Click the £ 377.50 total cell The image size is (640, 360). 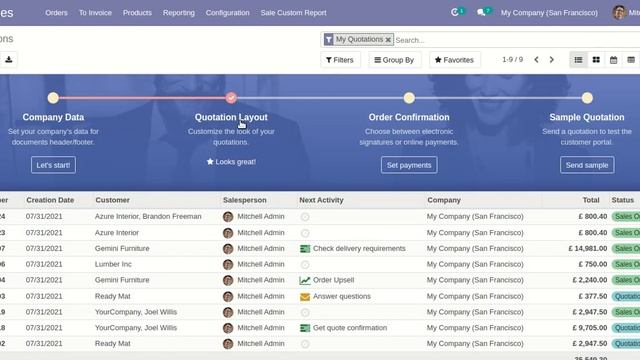coord(592,296)
